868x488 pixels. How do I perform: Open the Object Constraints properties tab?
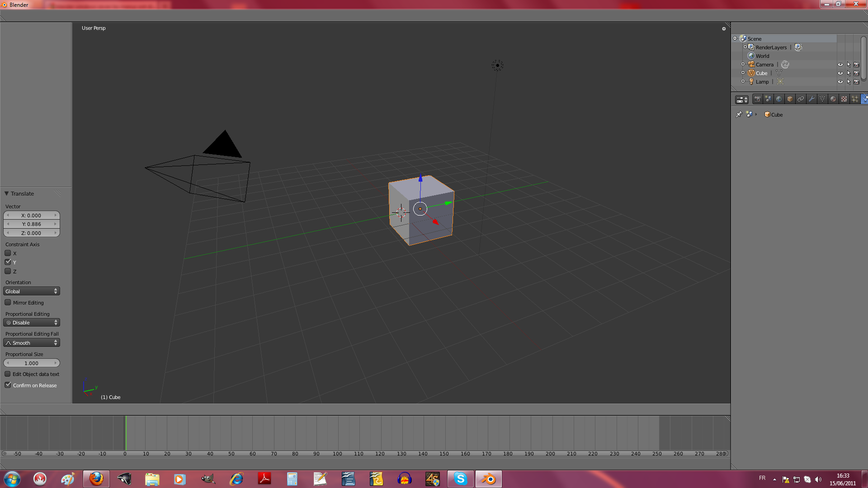point(801,99)
